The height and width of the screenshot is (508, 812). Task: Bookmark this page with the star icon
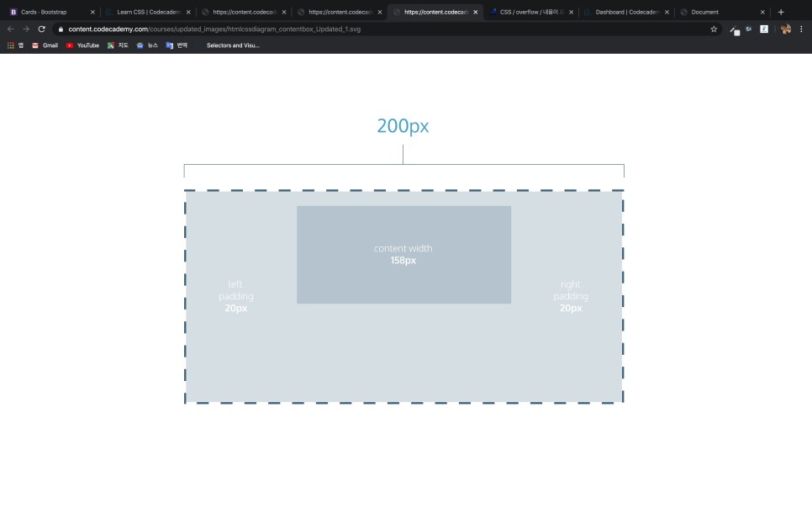click(x=714, y=29)
